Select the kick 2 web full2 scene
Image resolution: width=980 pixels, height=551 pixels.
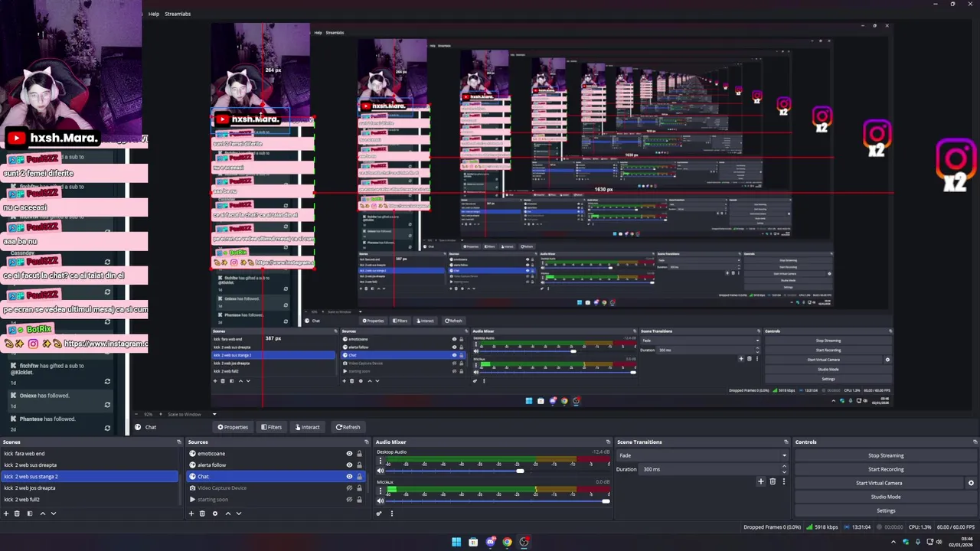coord(90,499)
